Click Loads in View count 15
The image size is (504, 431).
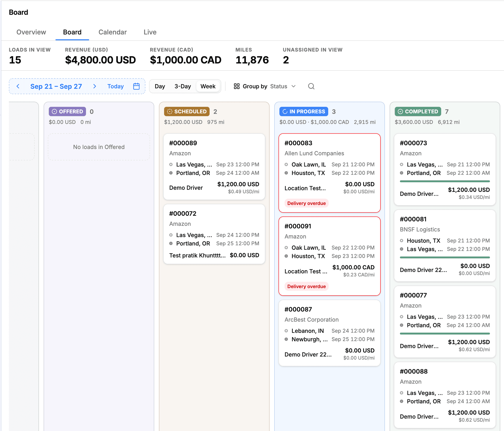click(15, 60)
